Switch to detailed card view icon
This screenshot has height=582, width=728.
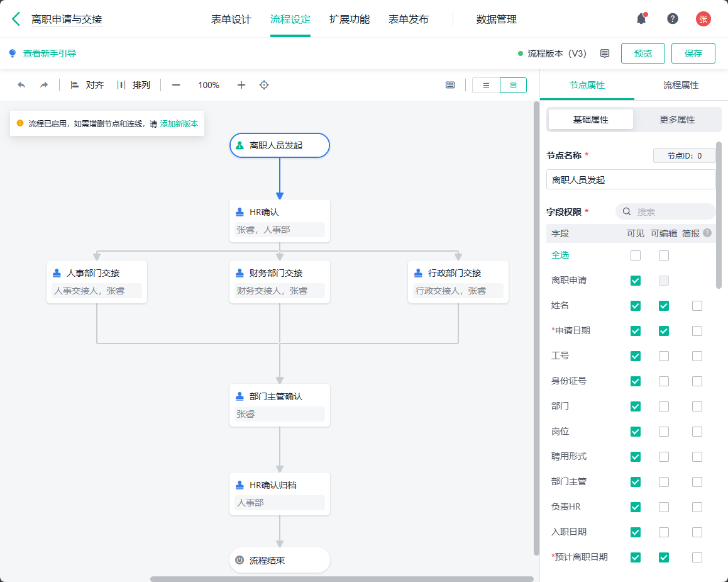pos(513,86)
